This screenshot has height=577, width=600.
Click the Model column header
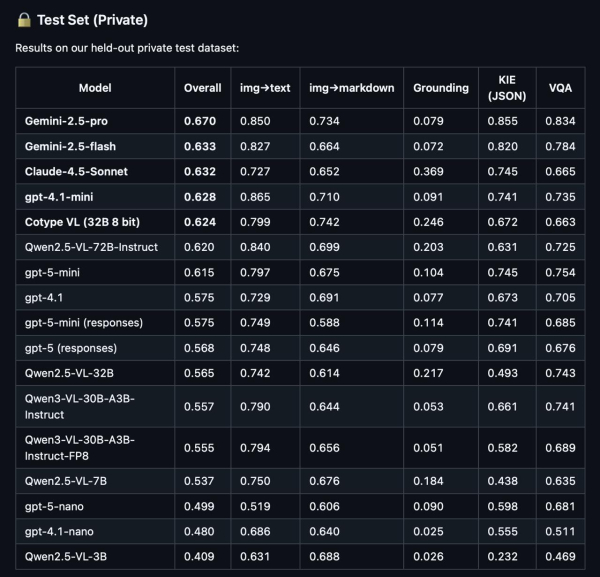[x=95, y=88]
